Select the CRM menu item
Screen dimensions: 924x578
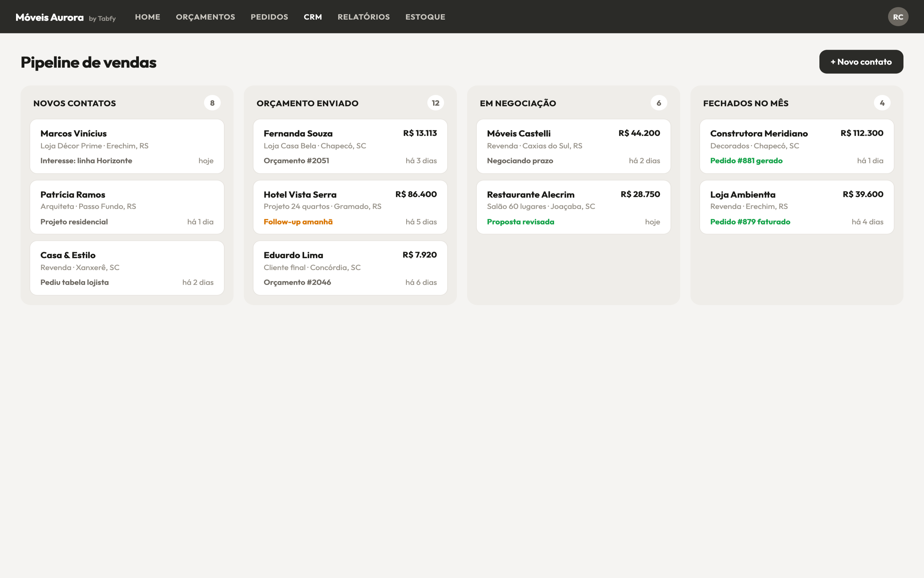pos(313,17)
